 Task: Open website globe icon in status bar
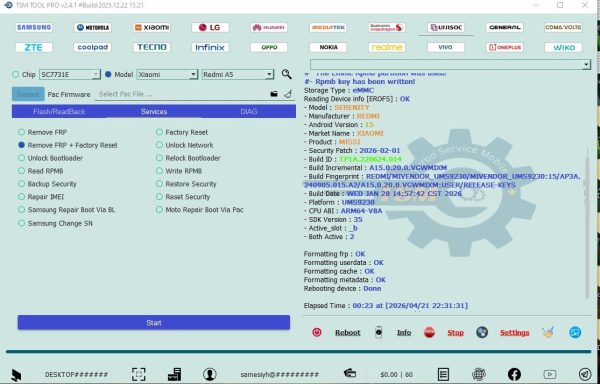(479, 374)
